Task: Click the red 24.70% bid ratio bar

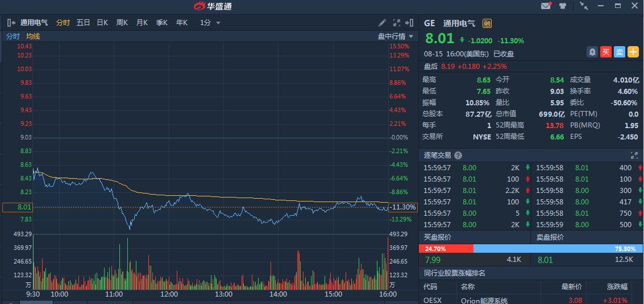Action: pos(446,248)
